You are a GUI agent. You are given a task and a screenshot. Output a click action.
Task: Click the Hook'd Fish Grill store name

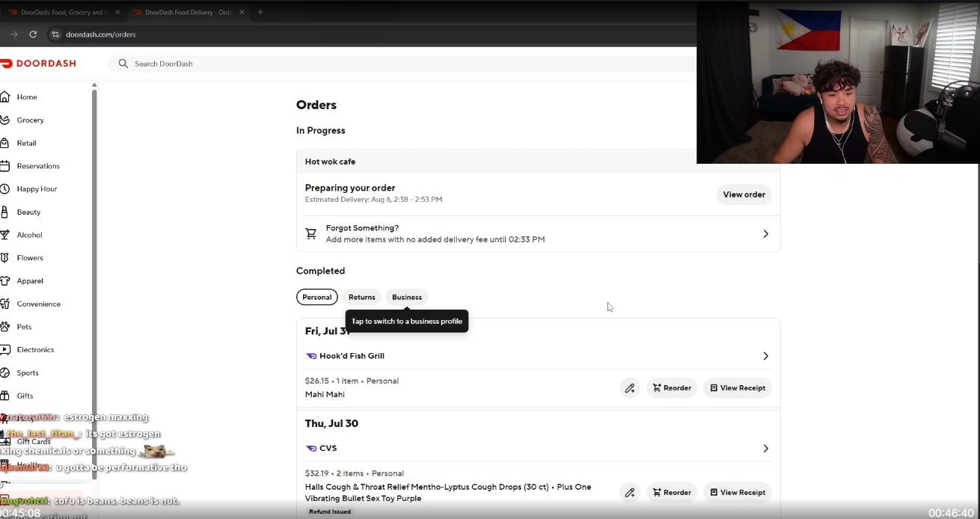352,356
